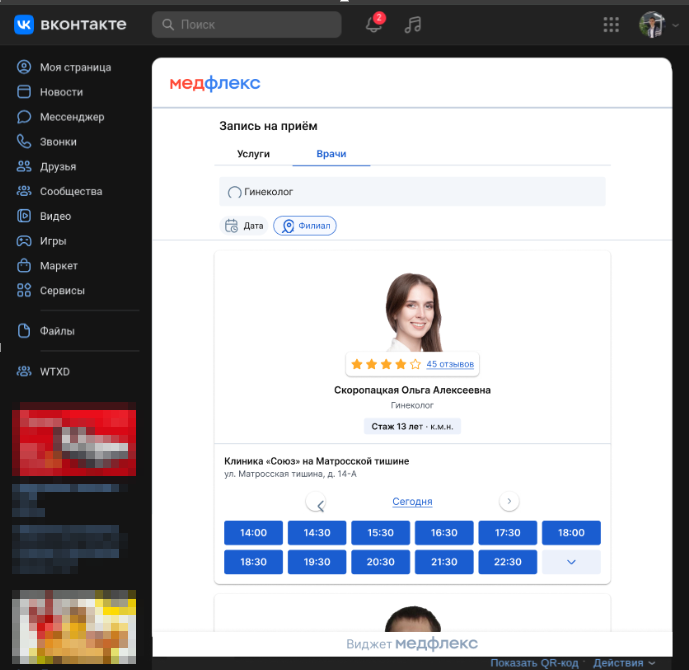Open the Действия dropdown
The height and width of the screenshot is (670, 689).
click(624, 663)
